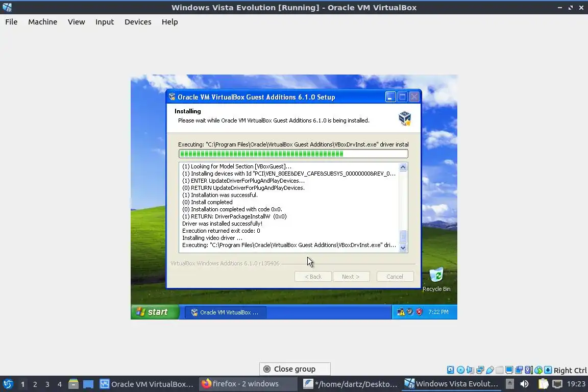Viewport: 588px width, 392px height.
Task: Open the Recycle Bin desktop icon
Action: coord(436,280)
